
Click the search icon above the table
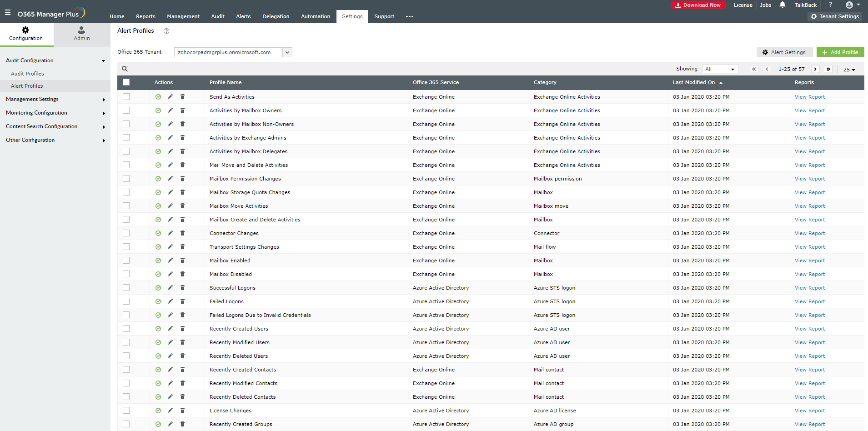pos(125,69)
